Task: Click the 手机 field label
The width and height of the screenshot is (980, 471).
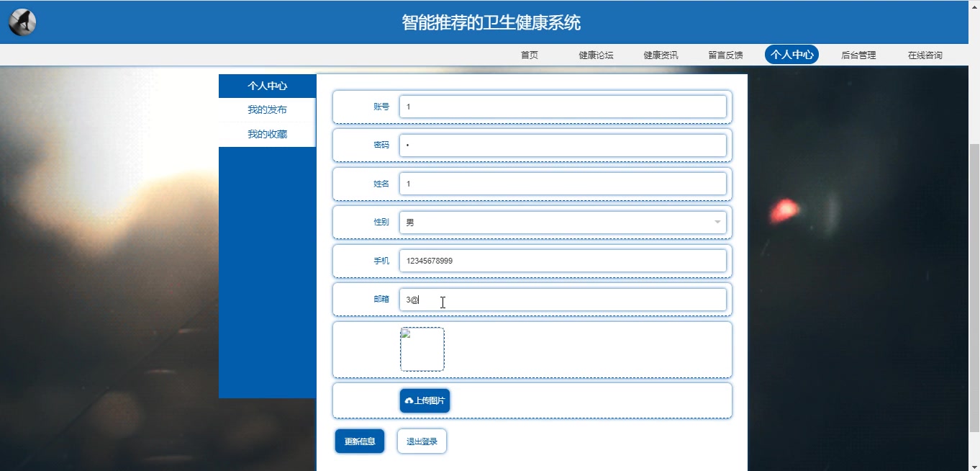Action: 381,261
